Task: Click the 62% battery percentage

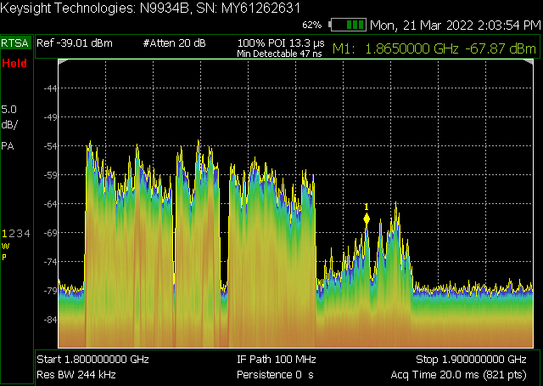Action: [312, 25]
